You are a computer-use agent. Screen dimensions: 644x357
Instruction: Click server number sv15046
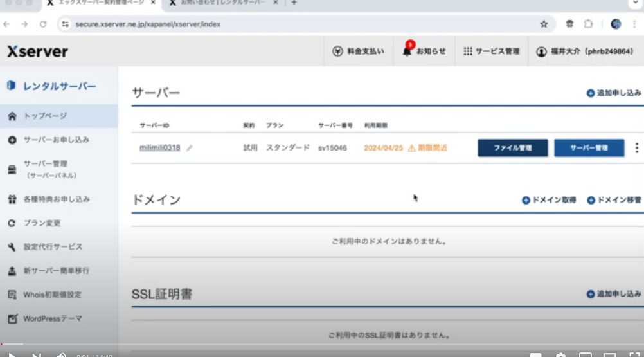332,148
